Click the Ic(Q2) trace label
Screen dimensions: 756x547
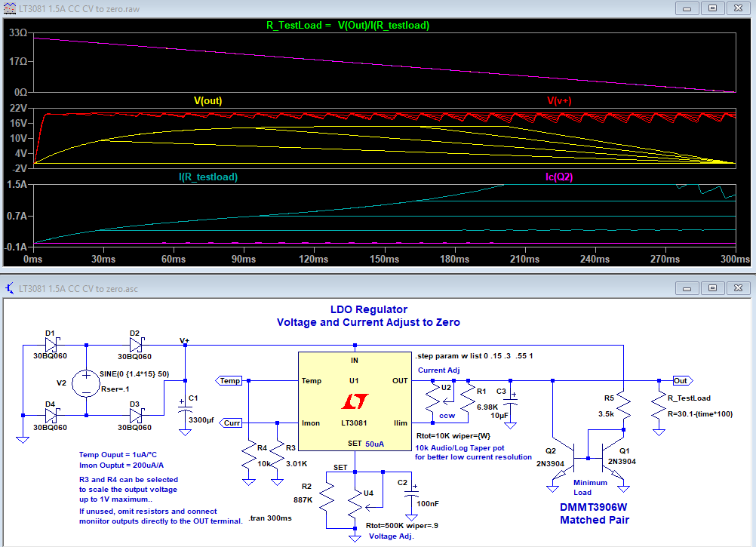point(559,177)
